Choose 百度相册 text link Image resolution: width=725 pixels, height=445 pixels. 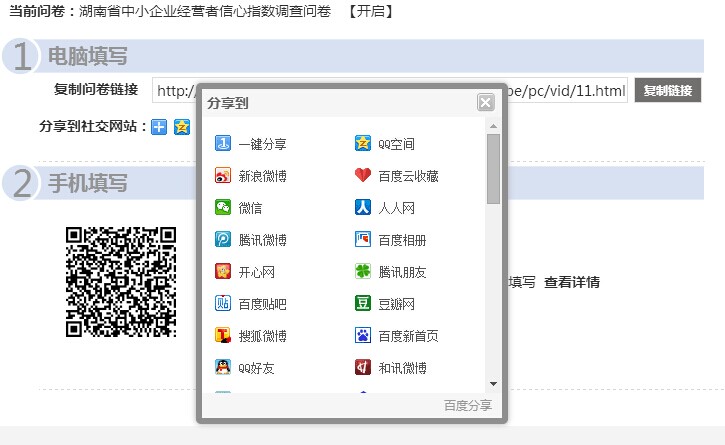(402, 240)
